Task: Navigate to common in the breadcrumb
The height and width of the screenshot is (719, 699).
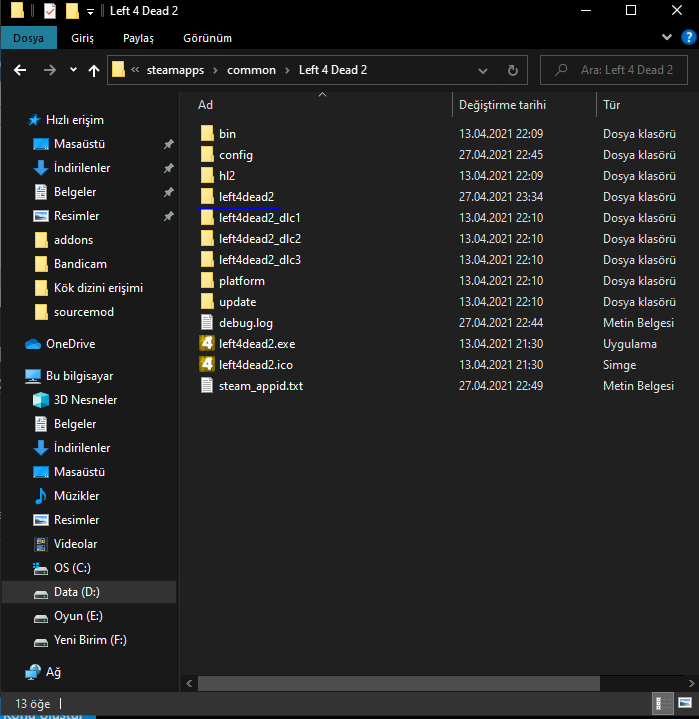Action: tap(251, 70)
